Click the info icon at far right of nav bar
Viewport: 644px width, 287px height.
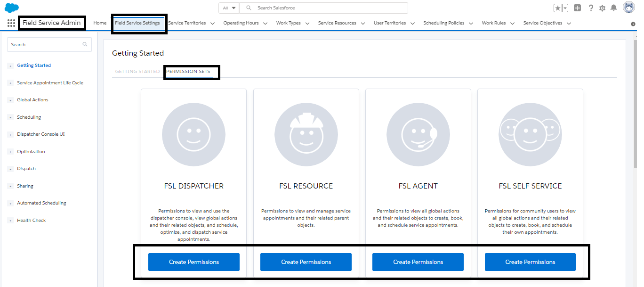click(x=633, y=24)
